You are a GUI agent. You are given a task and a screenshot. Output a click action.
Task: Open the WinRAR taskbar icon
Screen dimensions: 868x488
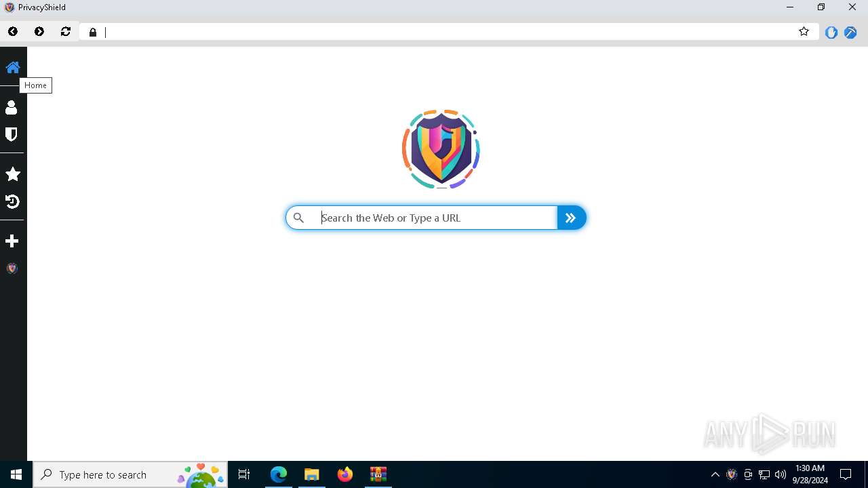(x=378, y=474)
